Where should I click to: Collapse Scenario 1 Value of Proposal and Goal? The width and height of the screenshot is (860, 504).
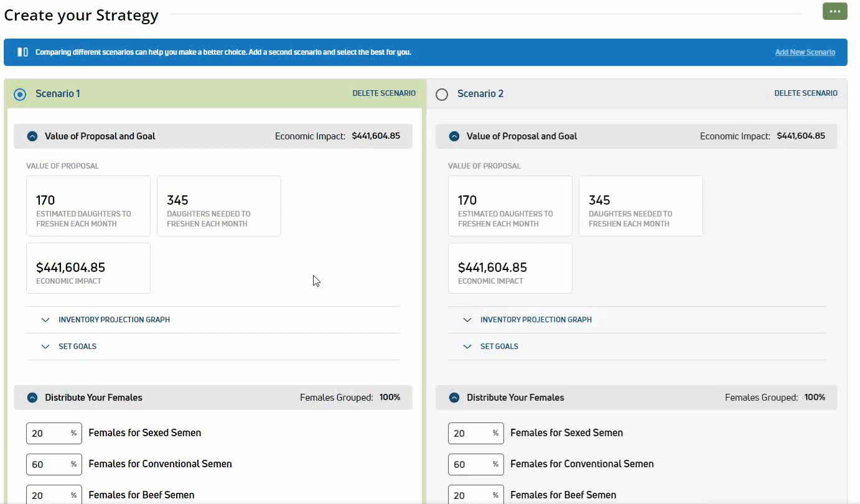pyautogui.click(x=32, y=136)
